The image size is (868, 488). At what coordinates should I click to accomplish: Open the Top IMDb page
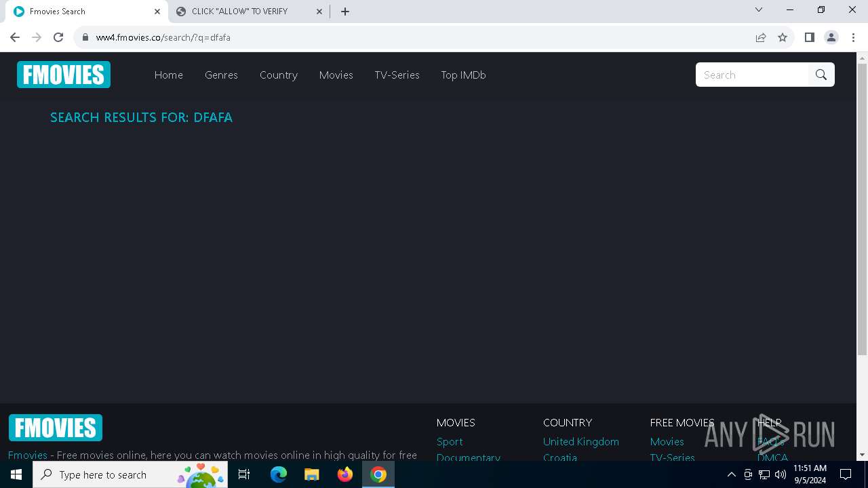[464, 75]
